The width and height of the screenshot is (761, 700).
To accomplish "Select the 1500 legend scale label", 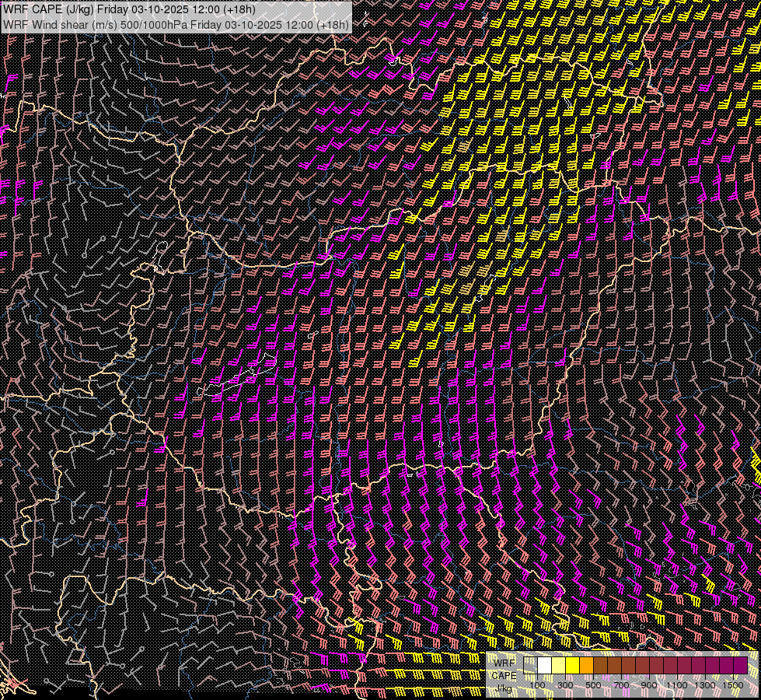I will (733, 685).
